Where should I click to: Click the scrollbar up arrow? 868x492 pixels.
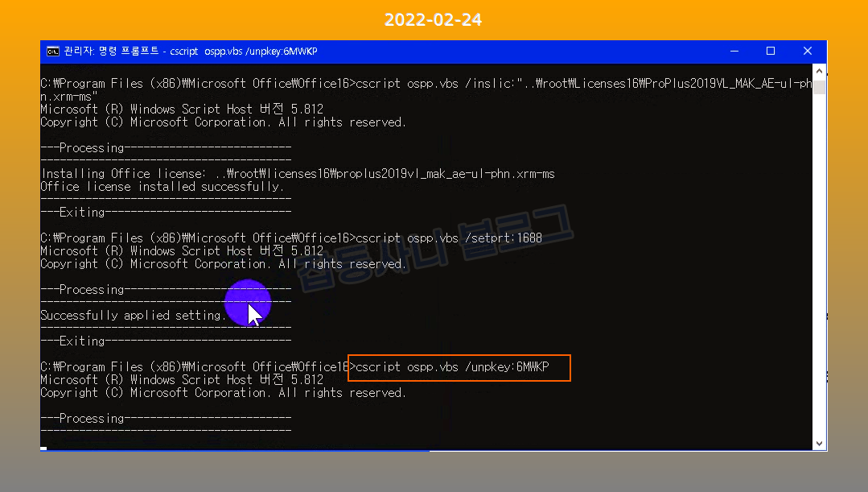click(x=819, y=71)
